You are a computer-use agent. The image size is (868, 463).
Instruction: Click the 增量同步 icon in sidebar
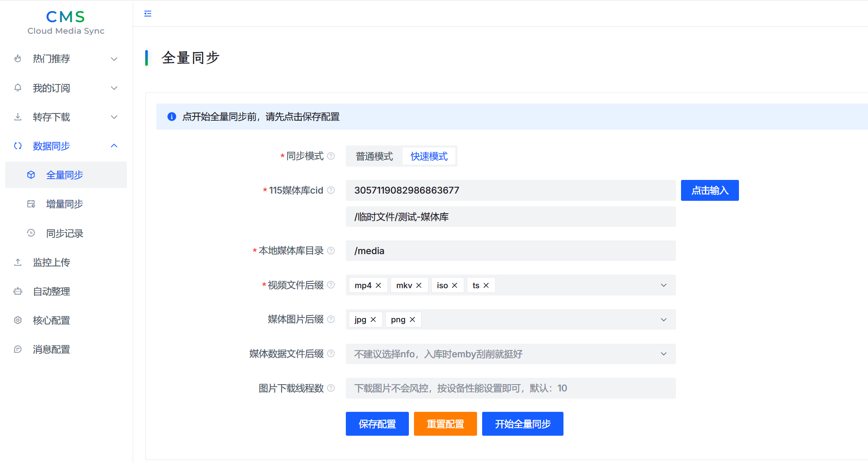coord(31,204)
